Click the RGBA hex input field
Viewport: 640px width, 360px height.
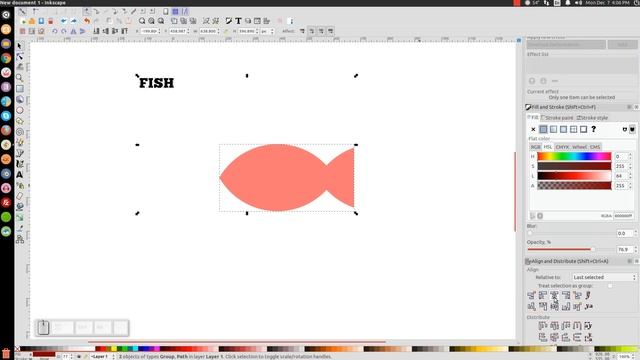pyautogui.click(x=623, y=216)
